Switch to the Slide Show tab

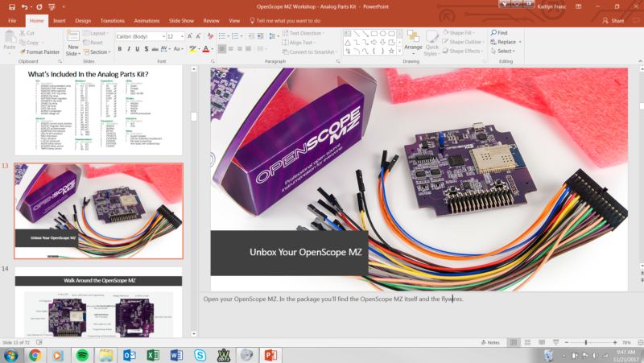[x=181, y=21]
